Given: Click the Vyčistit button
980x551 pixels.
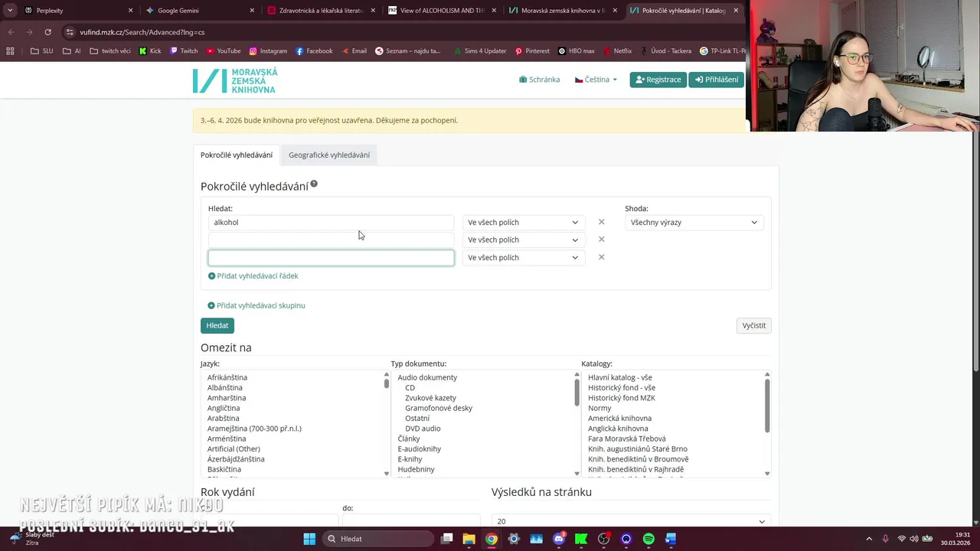Looking at the screenshot, I should point(753,325).
